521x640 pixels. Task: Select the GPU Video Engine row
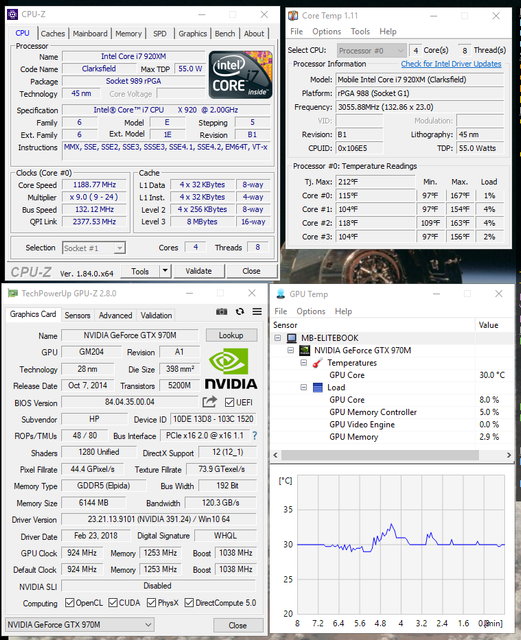[391, 424]
